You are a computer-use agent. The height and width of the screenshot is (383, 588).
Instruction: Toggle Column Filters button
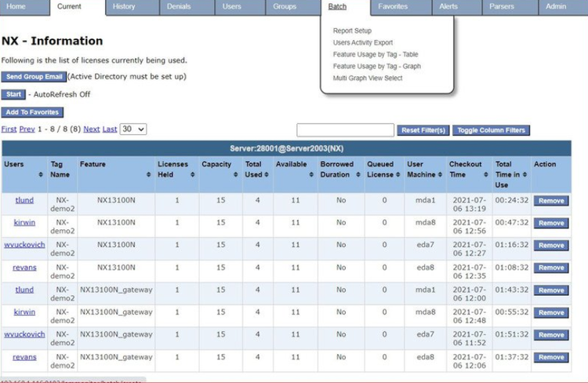[491, 130]
